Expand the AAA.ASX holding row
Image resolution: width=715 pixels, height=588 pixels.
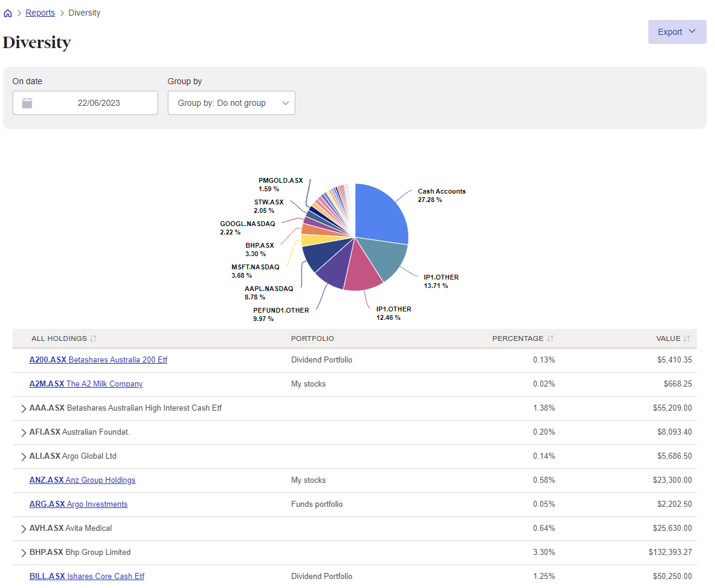(23, 408)
